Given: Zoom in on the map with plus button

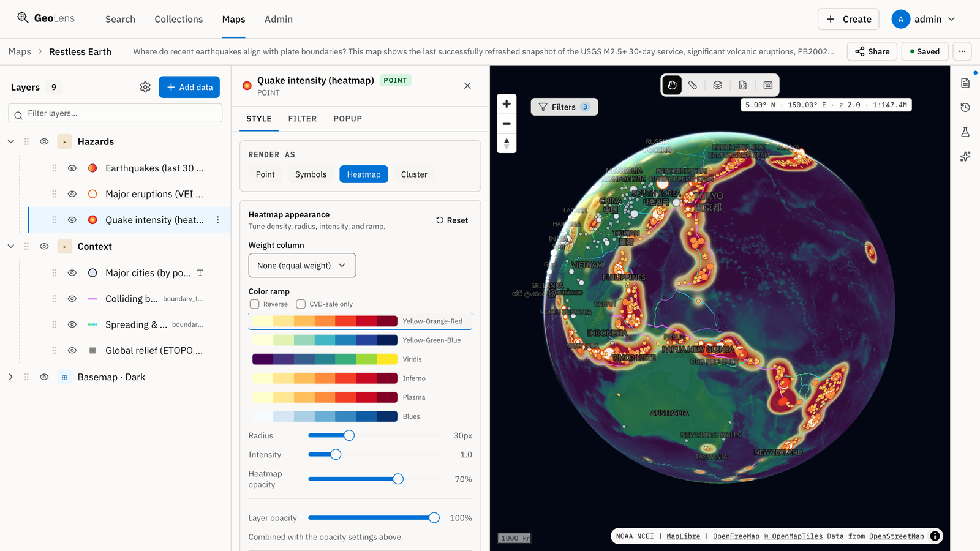Looking at the screenshot, I should [507, 104].
